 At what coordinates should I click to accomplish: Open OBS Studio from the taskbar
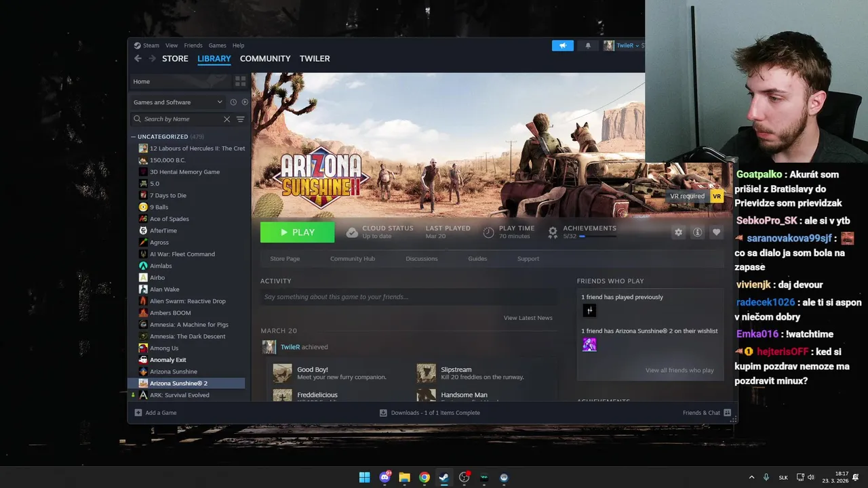464,477
